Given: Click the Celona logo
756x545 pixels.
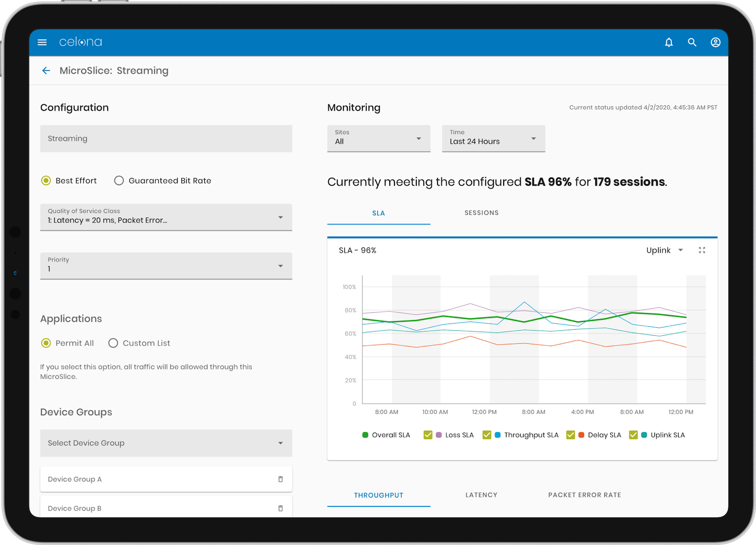Looking at the screenshot, I should click(80, 42).
